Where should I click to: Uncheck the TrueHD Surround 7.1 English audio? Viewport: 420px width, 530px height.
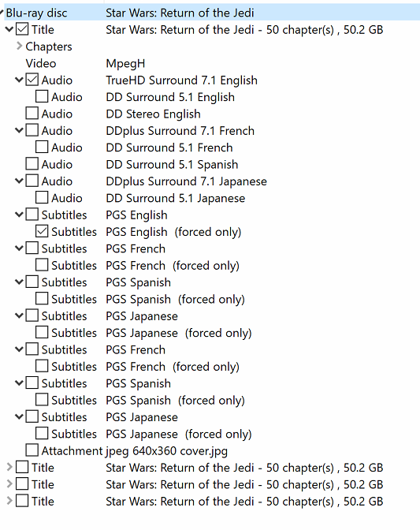[x=32, y=80]
